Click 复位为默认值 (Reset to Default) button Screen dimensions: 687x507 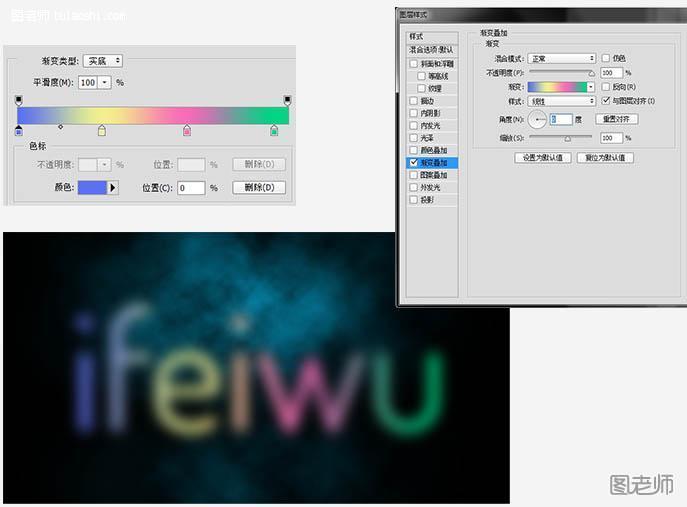[x=605, y=158]
